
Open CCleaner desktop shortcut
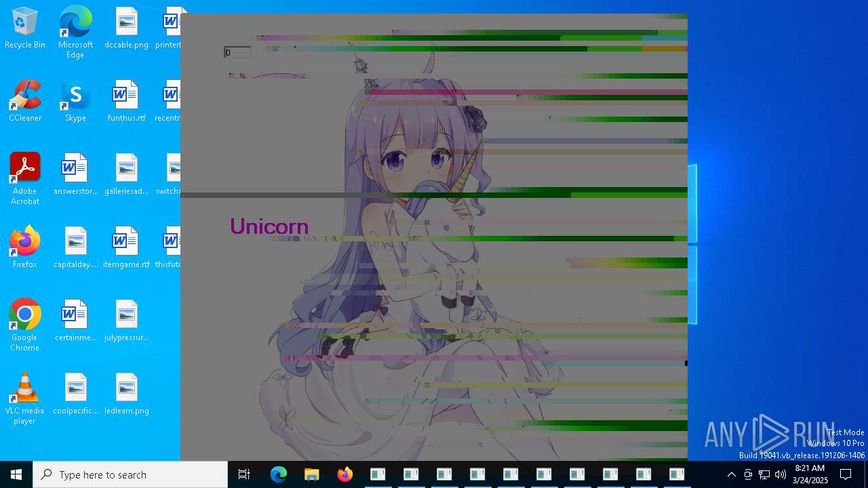tap(25, 102)
